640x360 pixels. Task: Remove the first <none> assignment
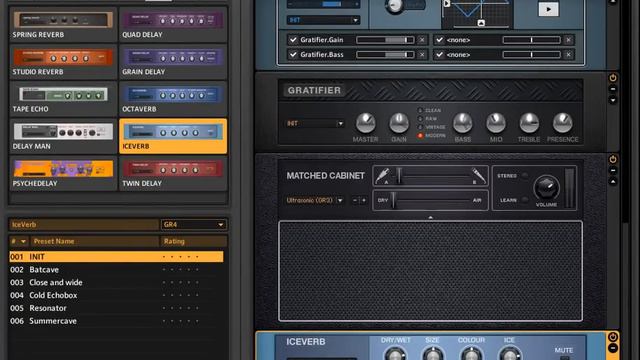(568, 40)
